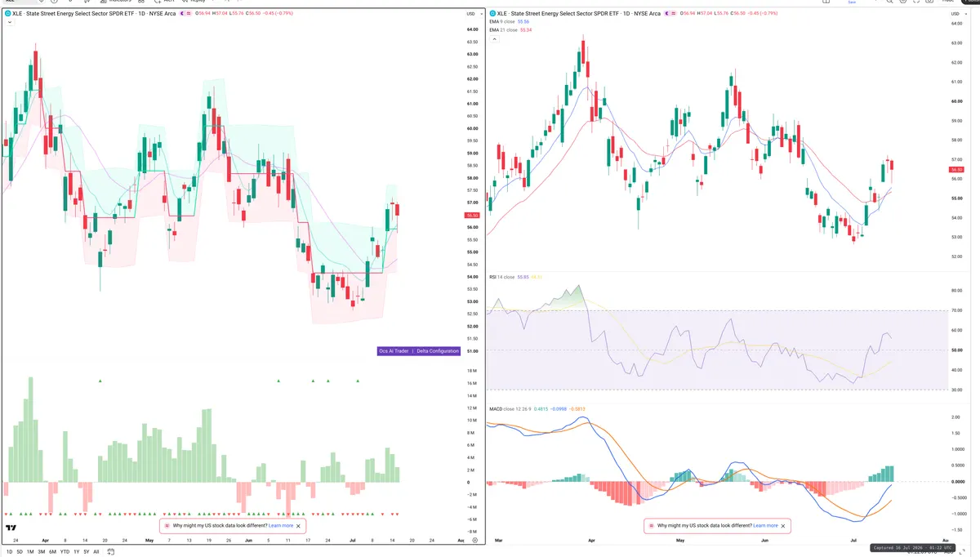
Task: Open Learn more link in left chart notice
Action: click(281, 526)
